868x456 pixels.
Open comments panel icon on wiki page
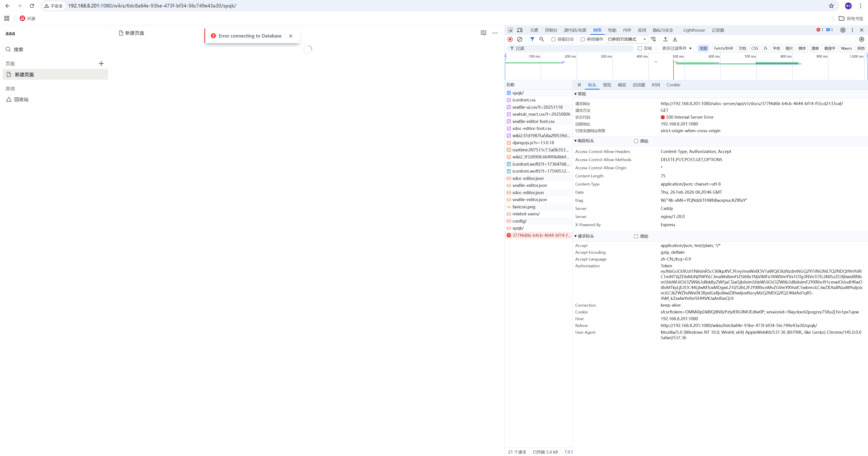[x=483, y=33]
